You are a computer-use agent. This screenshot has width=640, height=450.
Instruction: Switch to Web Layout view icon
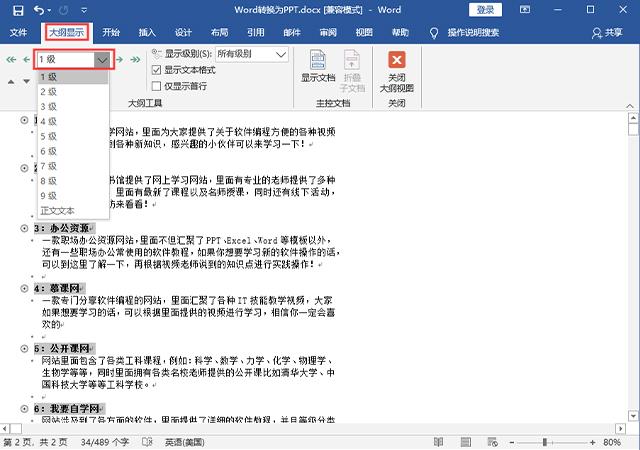click(x=493, y=442)
